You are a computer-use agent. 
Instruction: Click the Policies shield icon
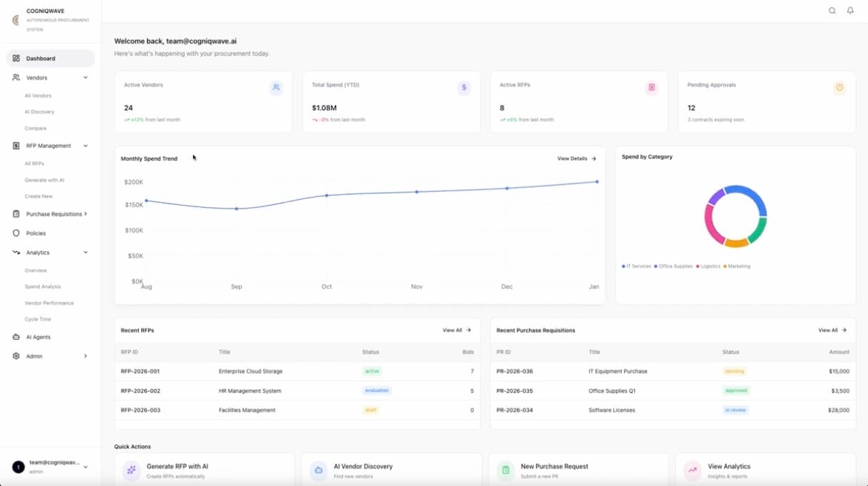(x=16, y=233)
